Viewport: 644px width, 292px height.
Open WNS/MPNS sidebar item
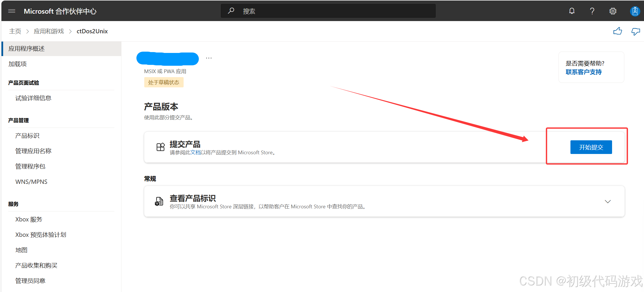click(x=31, y=182)
